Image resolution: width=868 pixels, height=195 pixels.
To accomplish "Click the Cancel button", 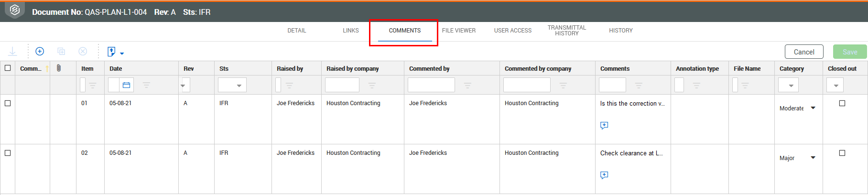I will pyautogui.click(x=803, y=52).
